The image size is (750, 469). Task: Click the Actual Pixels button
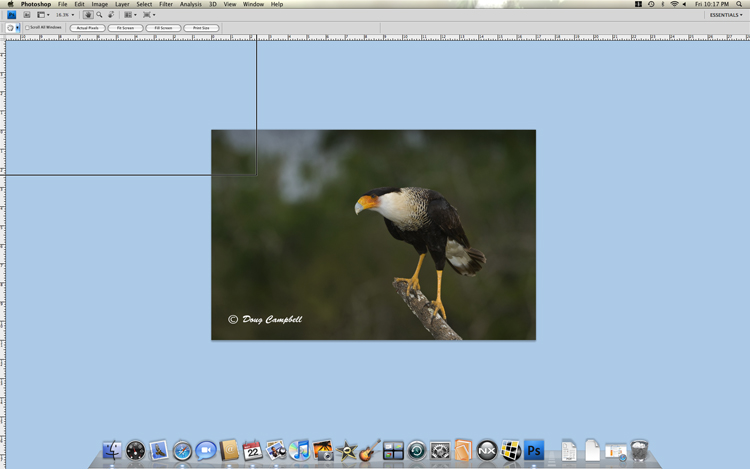coord(87,28)
